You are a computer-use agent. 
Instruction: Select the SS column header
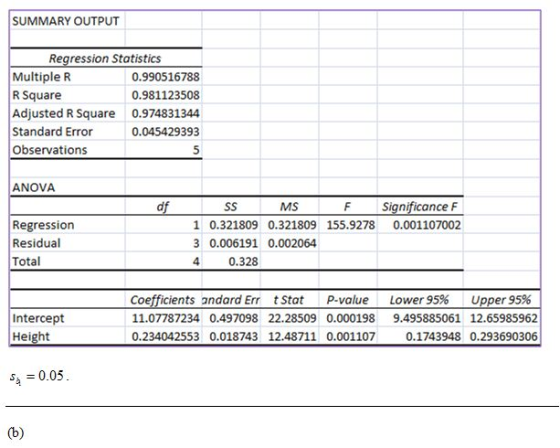231,206
